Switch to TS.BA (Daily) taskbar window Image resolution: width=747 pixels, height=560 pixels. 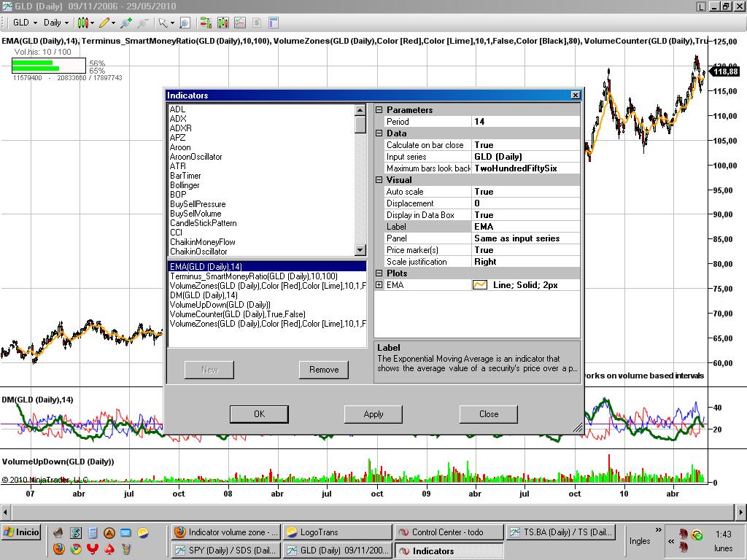point(561,532)
